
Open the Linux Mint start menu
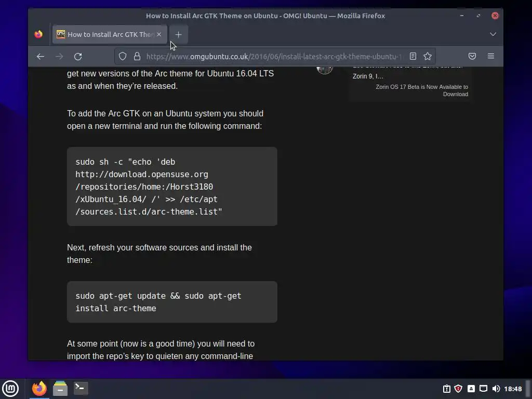10,389
